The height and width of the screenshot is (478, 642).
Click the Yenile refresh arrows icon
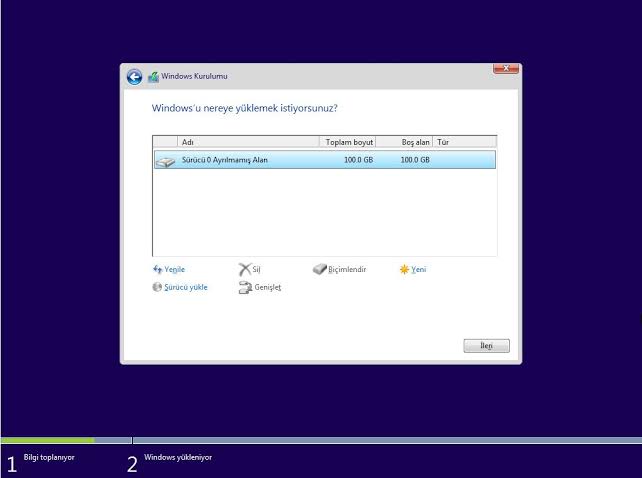point(157,269)
